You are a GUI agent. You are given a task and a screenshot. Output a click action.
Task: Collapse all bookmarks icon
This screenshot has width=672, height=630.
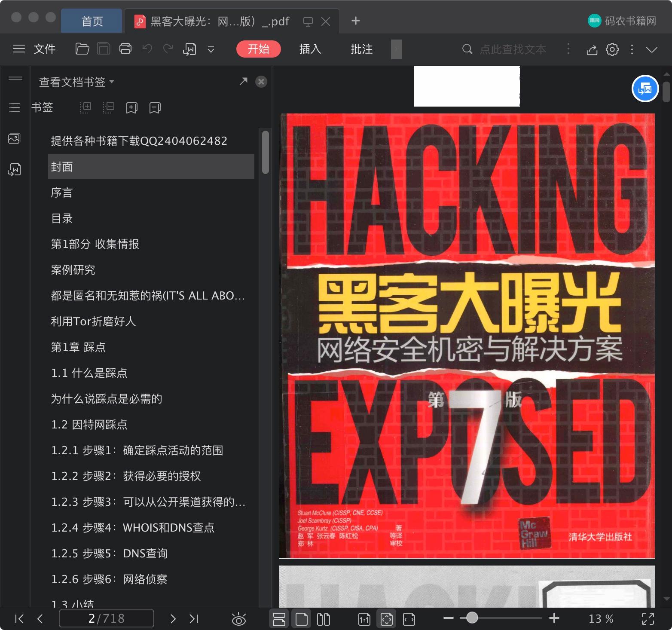[109, 107]
